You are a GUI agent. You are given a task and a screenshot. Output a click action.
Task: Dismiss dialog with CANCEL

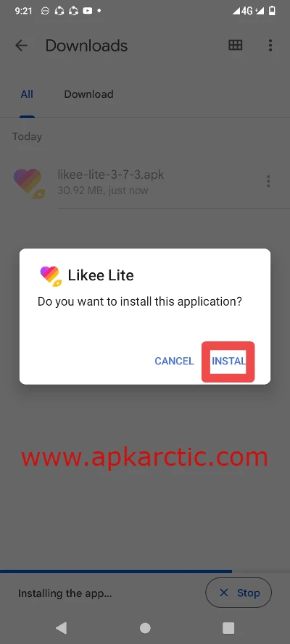point(174,361)
